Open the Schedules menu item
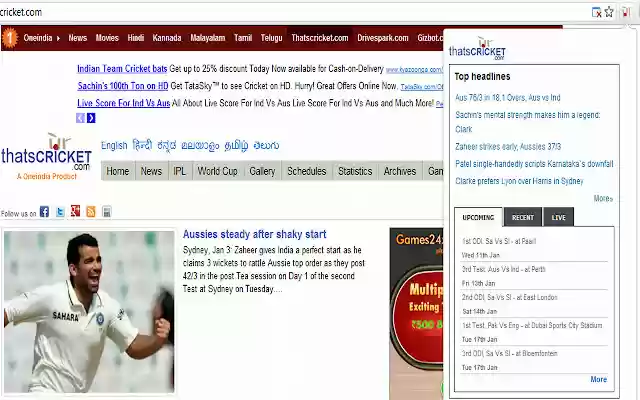The image size is (640, 400). click(307, 171)
